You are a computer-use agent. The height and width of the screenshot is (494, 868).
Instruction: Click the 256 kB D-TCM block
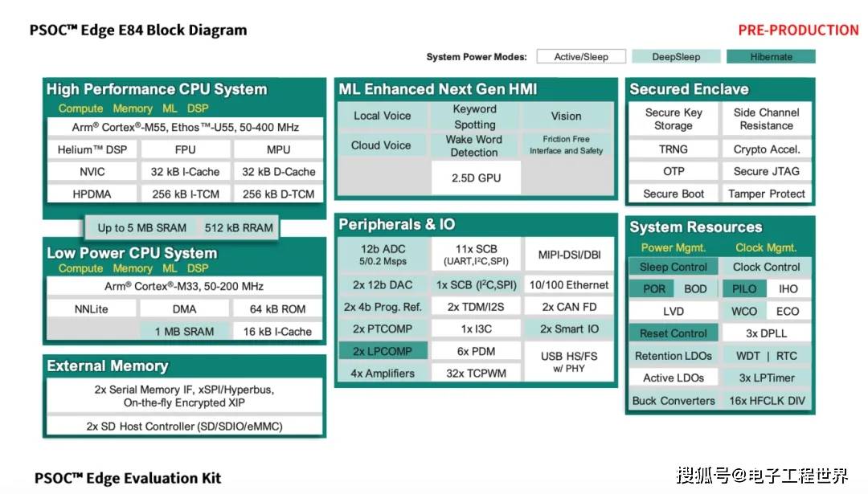[x=278, y=194]
